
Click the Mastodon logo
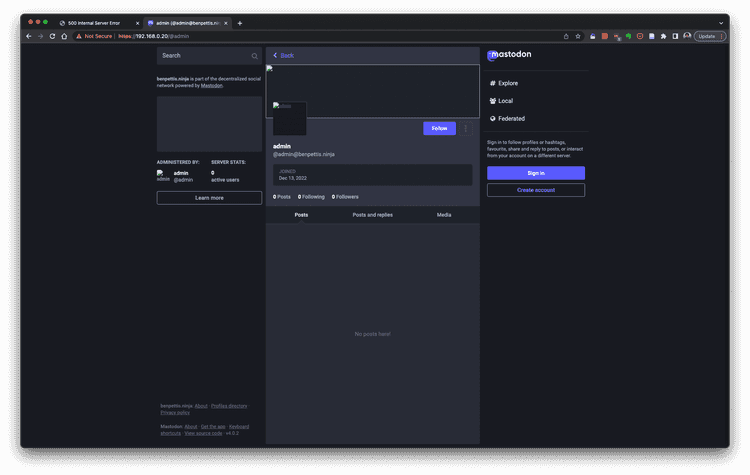point(509,55)
